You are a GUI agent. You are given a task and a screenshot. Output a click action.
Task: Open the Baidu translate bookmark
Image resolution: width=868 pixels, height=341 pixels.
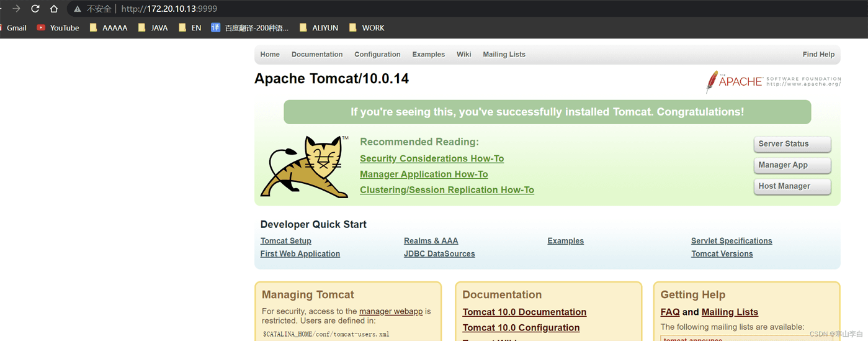point(250,28)
